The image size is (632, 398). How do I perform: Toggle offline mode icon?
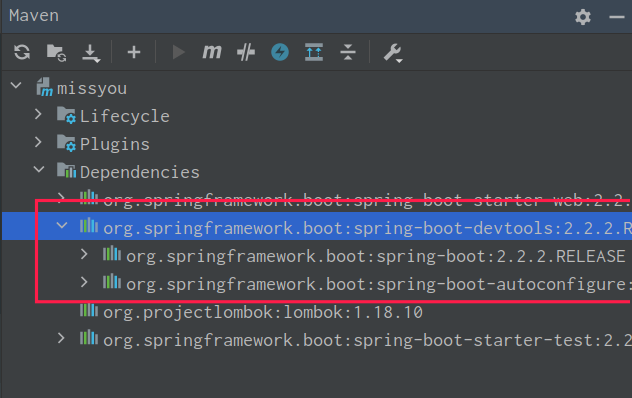[x=246, y=52]
